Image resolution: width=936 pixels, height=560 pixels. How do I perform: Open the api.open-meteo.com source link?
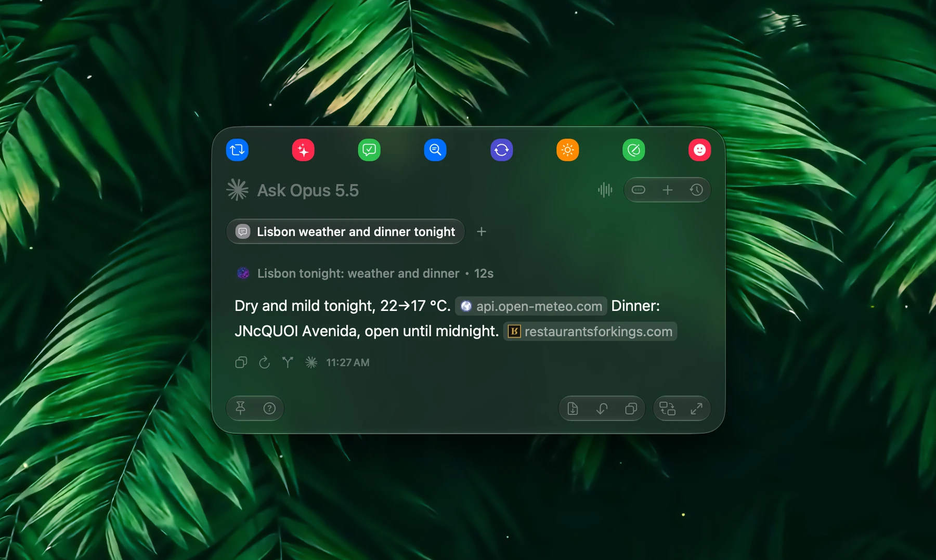pos(531,306)
